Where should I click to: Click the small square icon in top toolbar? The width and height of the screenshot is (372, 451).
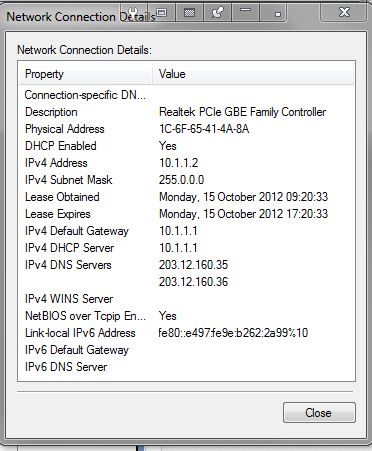click(274, 13)
